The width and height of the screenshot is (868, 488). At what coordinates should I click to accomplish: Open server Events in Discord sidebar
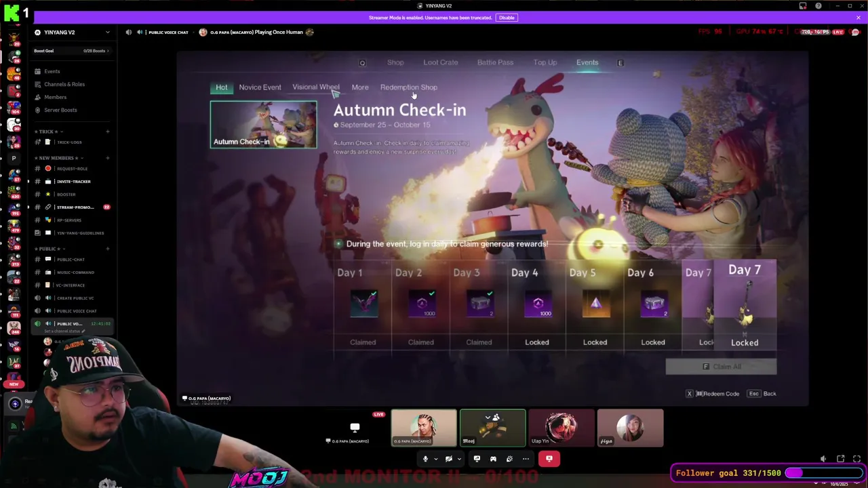[52, 71]
